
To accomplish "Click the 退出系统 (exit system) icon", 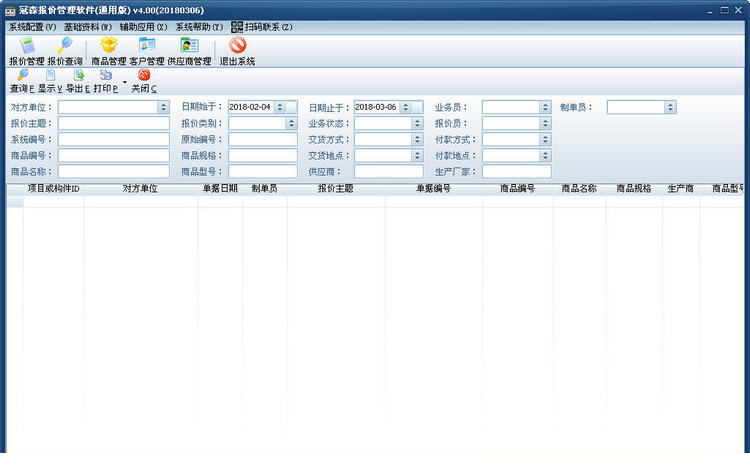I will tap(237, 51).
